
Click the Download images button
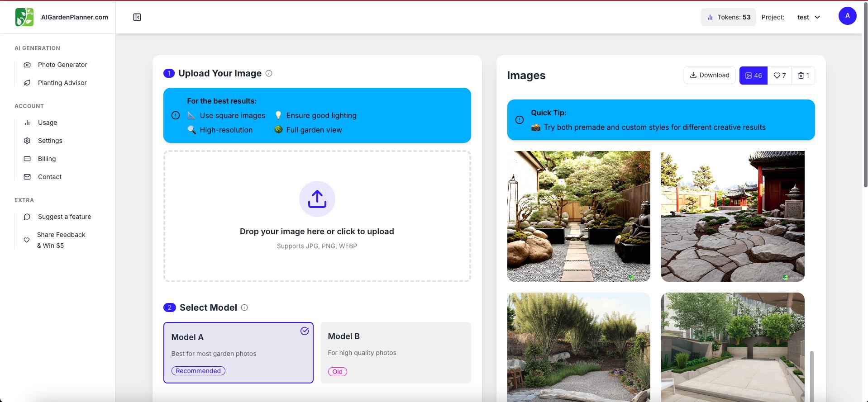click(x=709, y=75)
